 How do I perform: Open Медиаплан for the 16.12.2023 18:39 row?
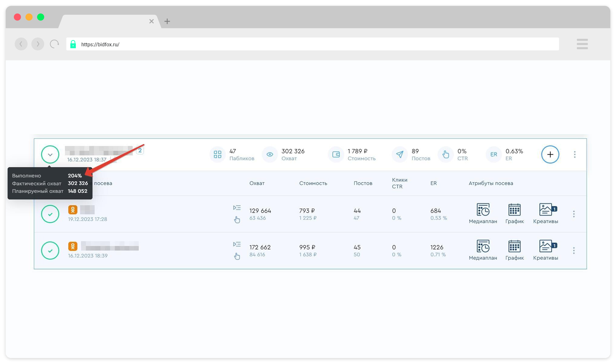click(483, 247)
